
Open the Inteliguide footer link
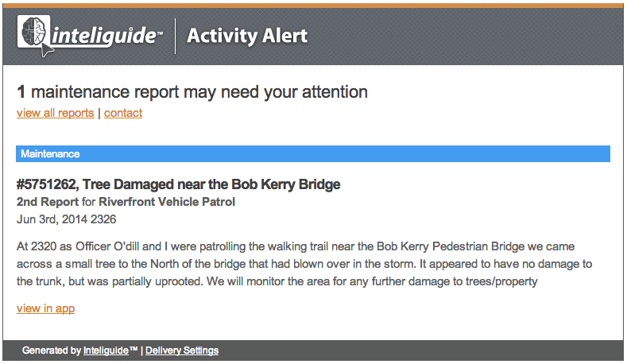click(106, 350)
